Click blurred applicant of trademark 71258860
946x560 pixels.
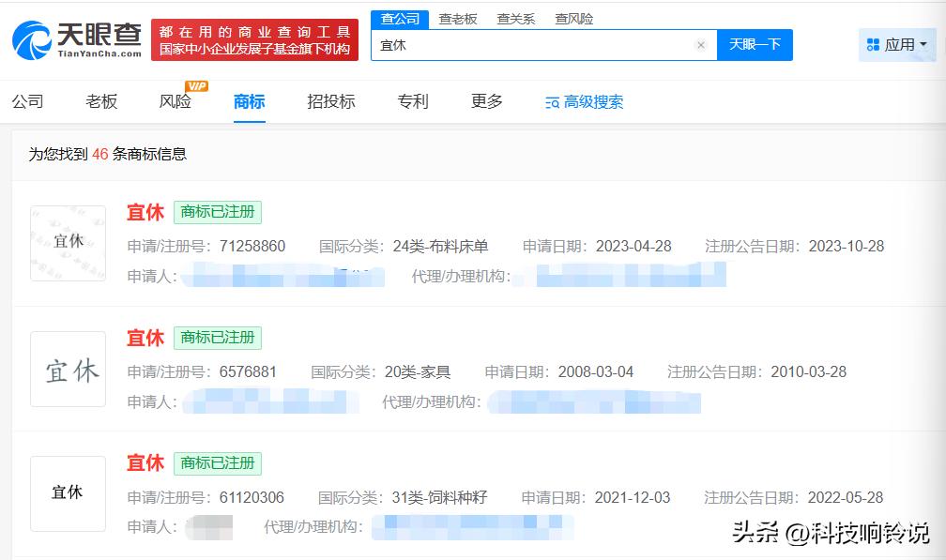pyautogui.click(x=282, y=276)
